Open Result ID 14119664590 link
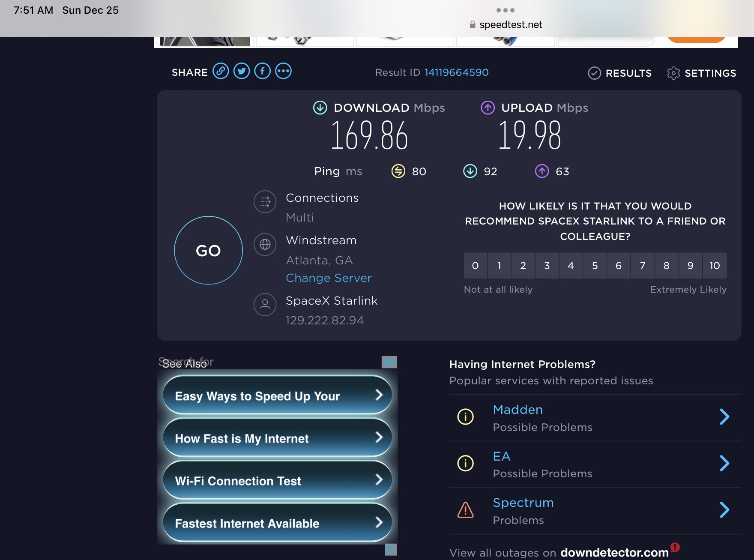 pos(456,72)
